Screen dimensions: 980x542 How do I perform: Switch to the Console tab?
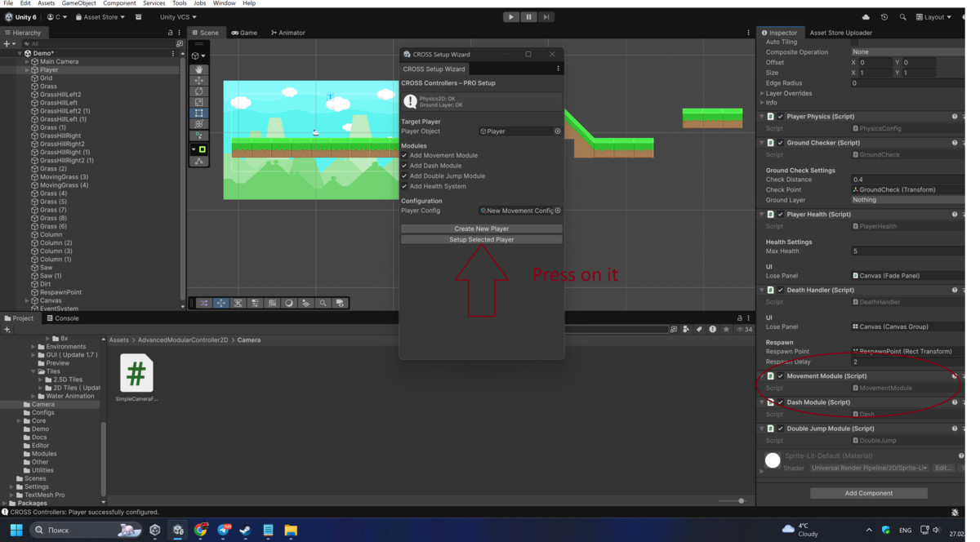tap(62, 318)
